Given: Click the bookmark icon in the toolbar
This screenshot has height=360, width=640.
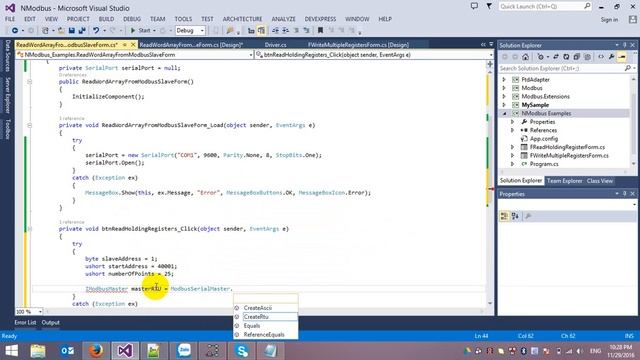Looking at the screenshot, I should pyautogui.click(x=320, y=31).
